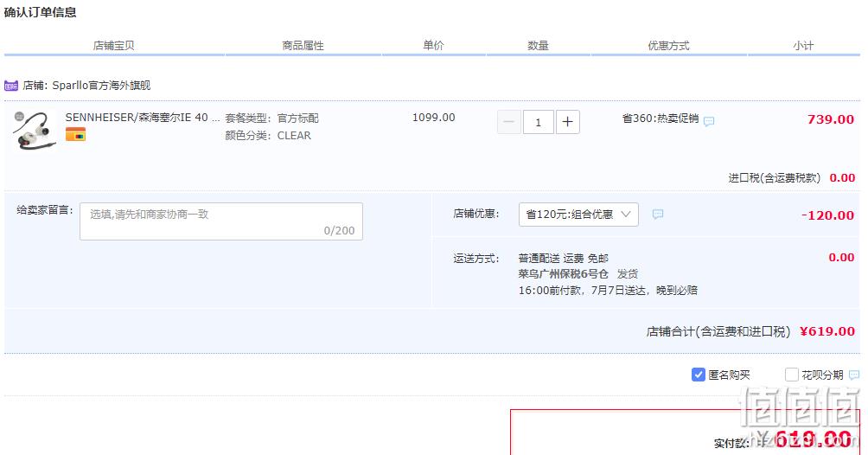Open the Sparllo官方海外旗舰 store link
This screenshot has width=868, height=455.
pos(101,86)
